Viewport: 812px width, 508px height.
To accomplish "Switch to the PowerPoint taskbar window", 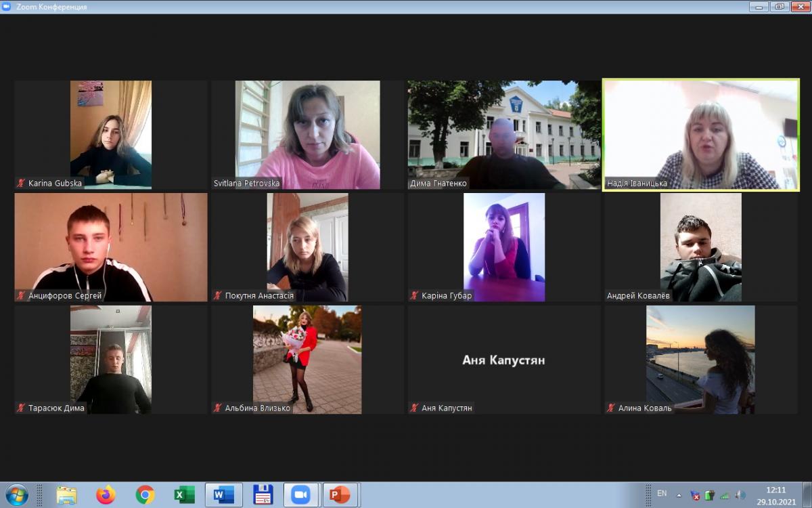I will [340, 494].
